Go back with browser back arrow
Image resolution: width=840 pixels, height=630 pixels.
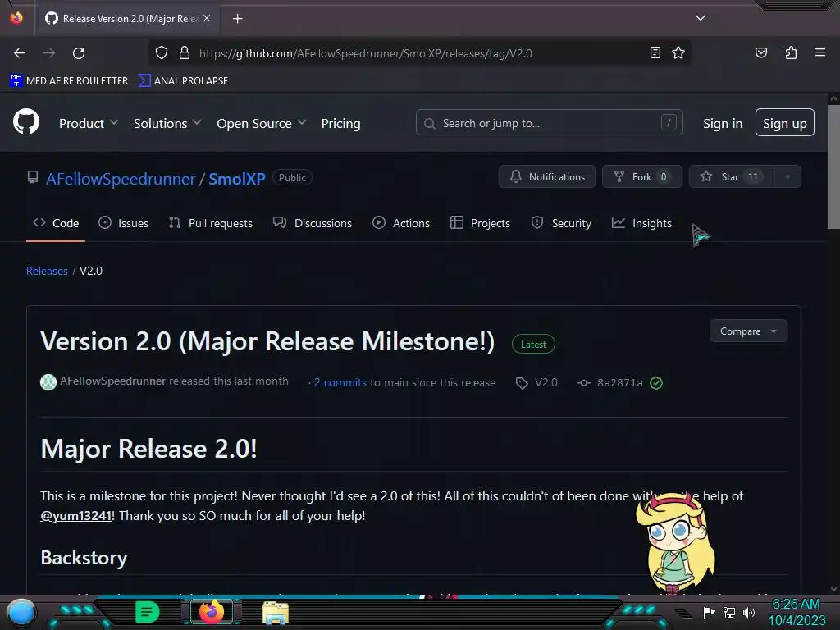click(x=20, y=53)
